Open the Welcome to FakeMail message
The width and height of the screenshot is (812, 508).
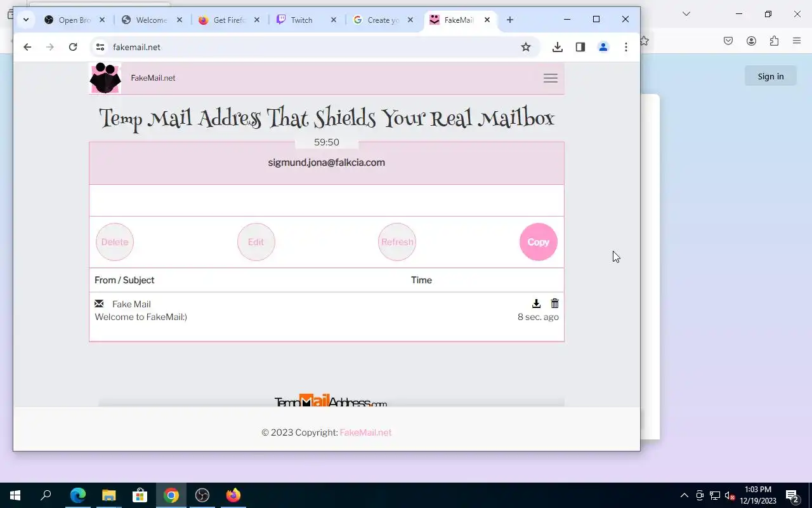pos(141,317)
